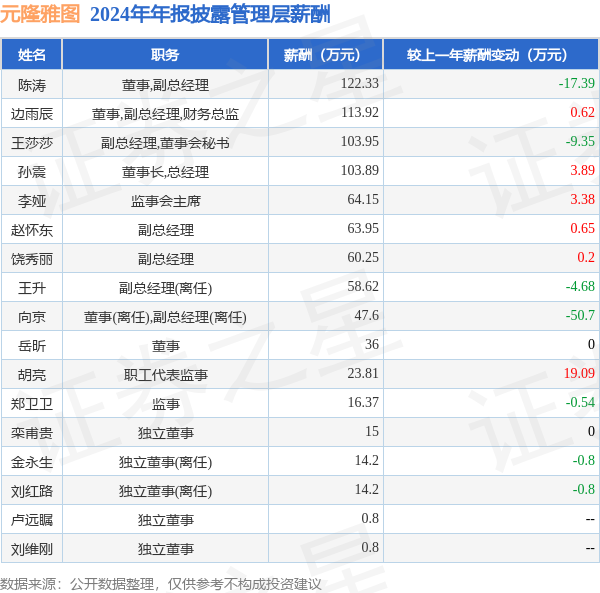
Task: Click the salary value 63.95
Action: click(363, 229)
